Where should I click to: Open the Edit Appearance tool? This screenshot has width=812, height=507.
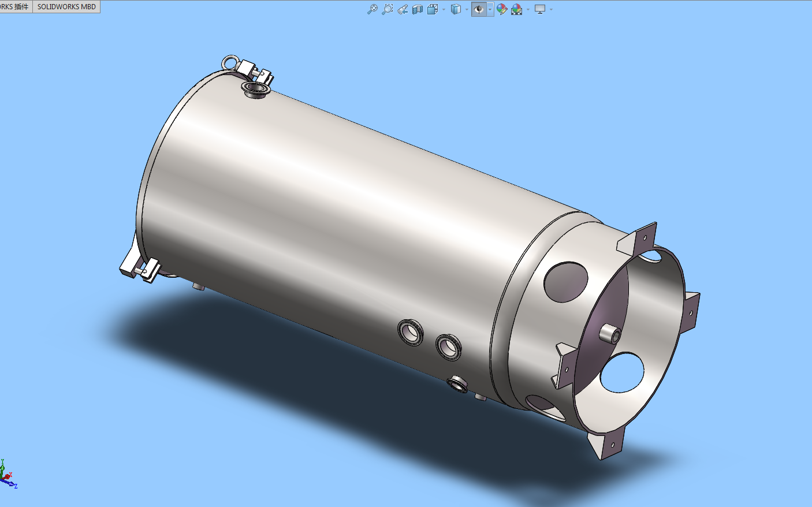tap(502, 9)
